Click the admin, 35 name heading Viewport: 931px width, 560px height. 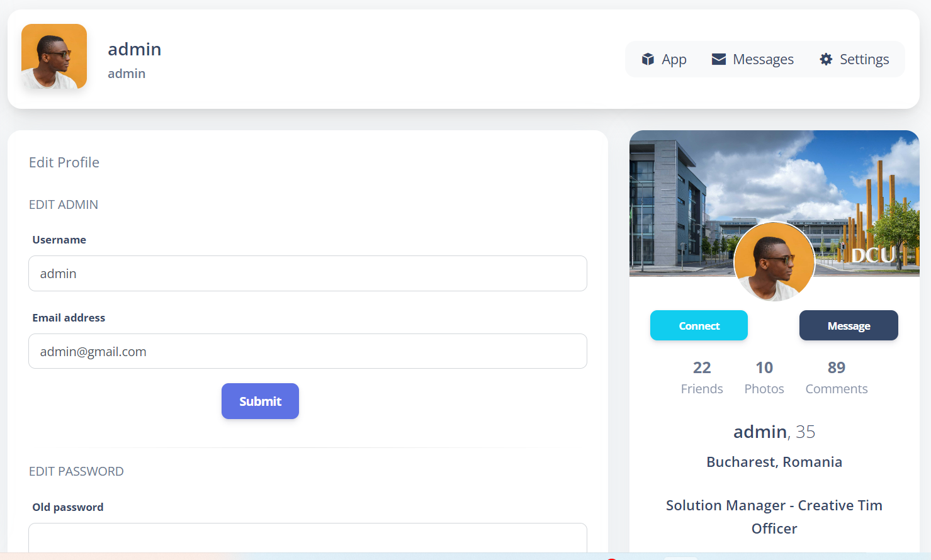[774, 432]
